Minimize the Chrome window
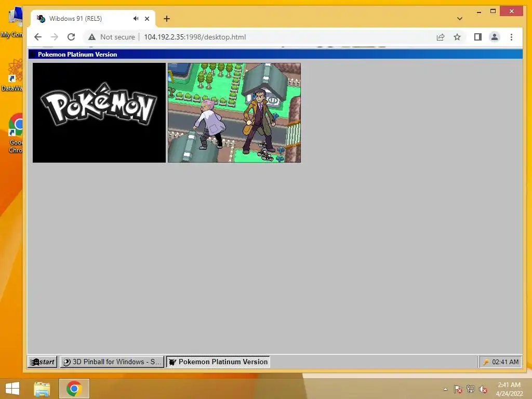The image size is (532, 399). tap(479, 11)
